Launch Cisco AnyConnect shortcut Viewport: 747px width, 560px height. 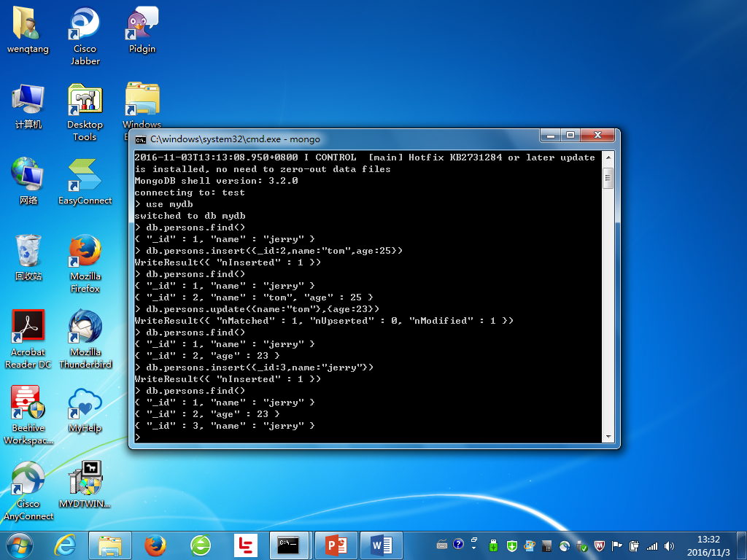[x=28, y=491]
